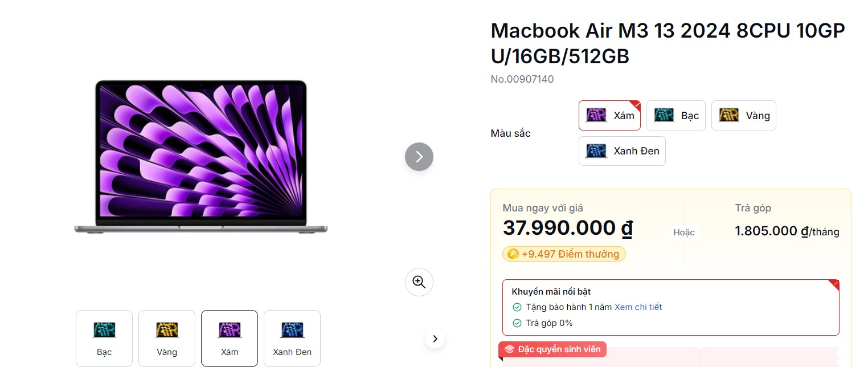View the Xanh Đen thumbnail in gallery
This screenshot has height=367, width=868.
pos(292,339)
